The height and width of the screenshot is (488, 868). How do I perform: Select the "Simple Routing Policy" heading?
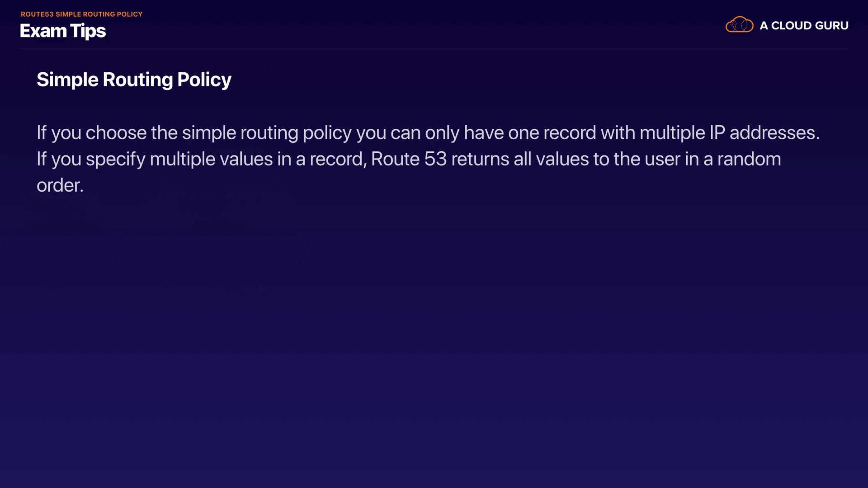134,80
